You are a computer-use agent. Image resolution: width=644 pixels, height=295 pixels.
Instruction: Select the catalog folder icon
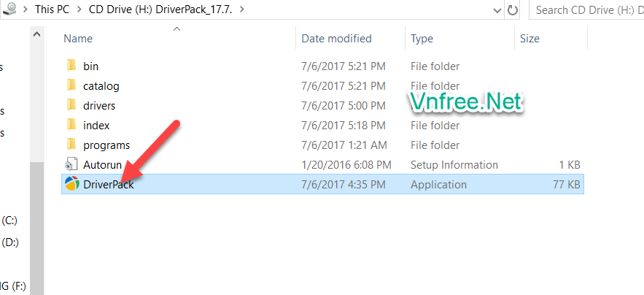(71, 85)
